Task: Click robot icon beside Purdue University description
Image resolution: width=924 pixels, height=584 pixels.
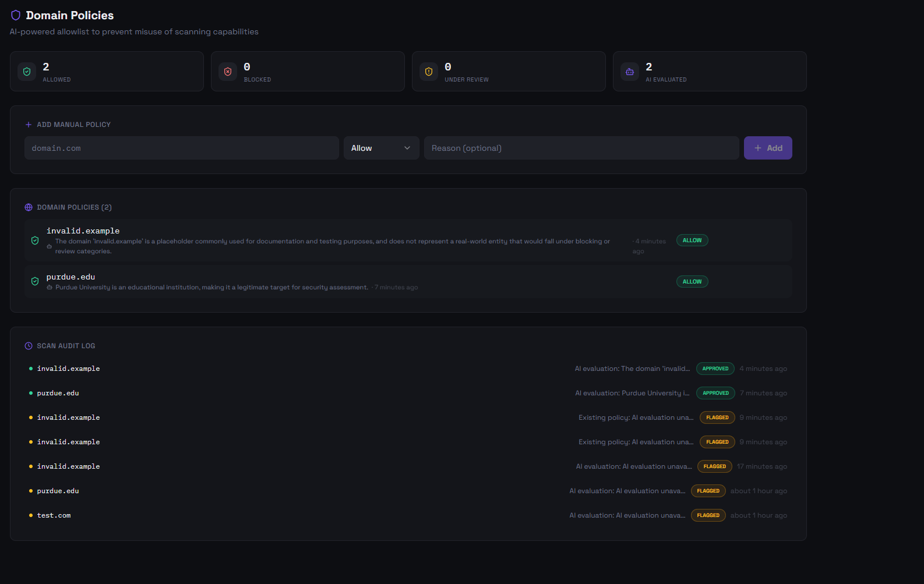Action: pos(50,288)
